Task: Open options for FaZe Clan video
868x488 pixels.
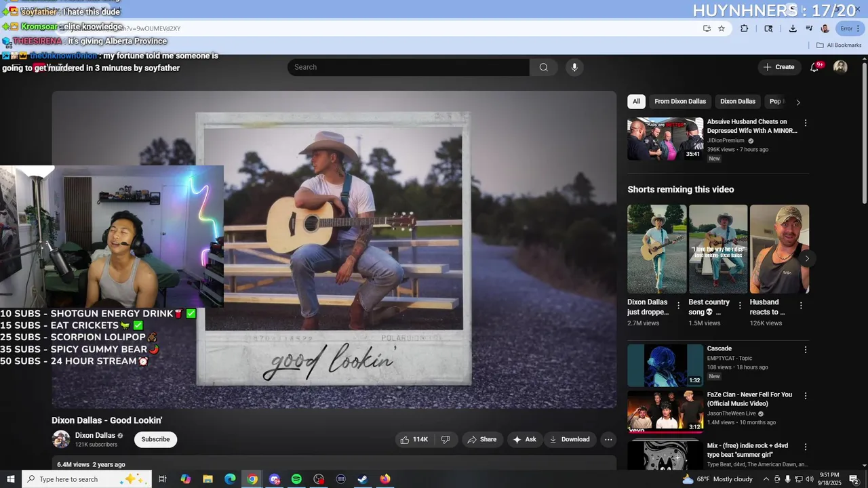Action: (x=806, y=396)
